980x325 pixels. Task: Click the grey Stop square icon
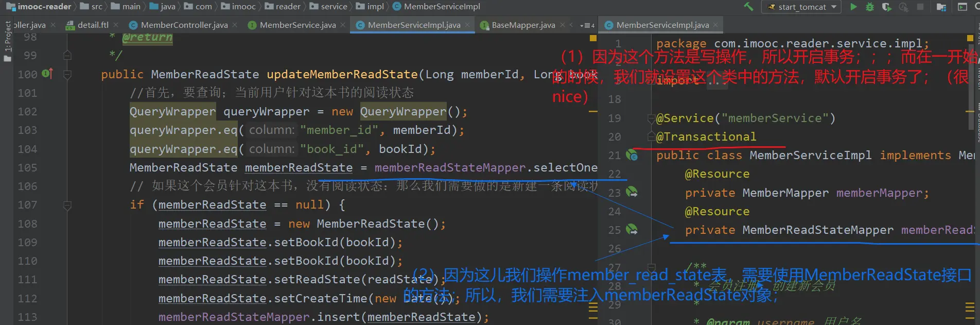point(920,7)
